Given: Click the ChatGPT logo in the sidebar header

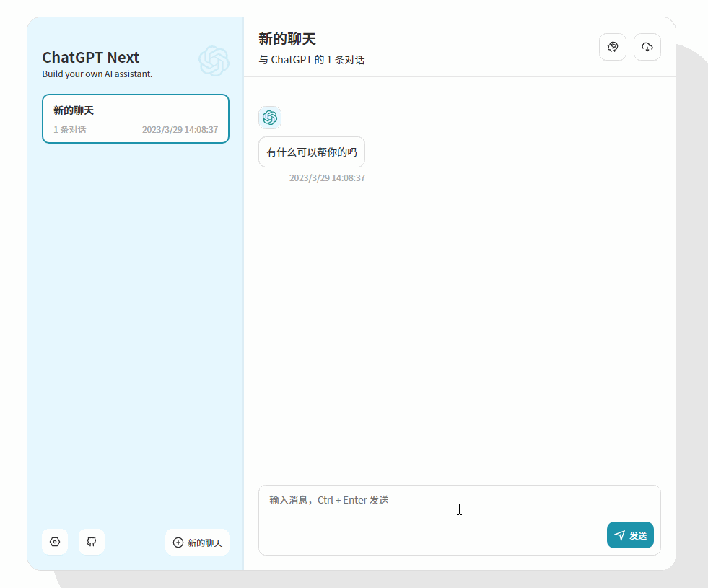Looking at the screenshot, I should tap(214, 61).
